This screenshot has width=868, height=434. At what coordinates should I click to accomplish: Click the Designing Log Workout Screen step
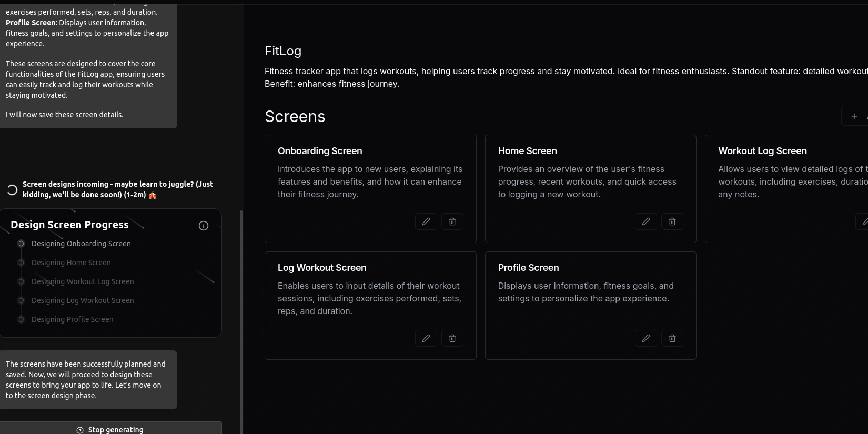pos(83,300)
